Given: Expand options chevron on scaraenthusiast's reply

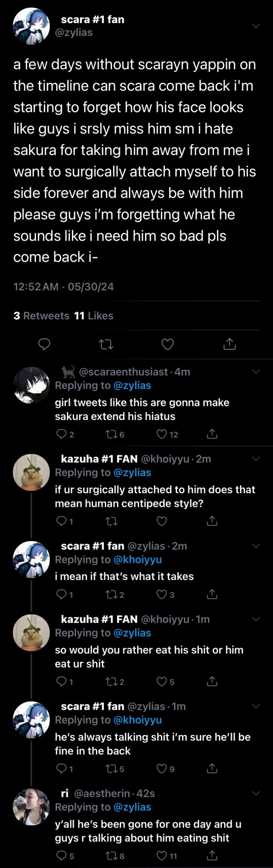Looking at the screenshot, I should tap(256, 372).
